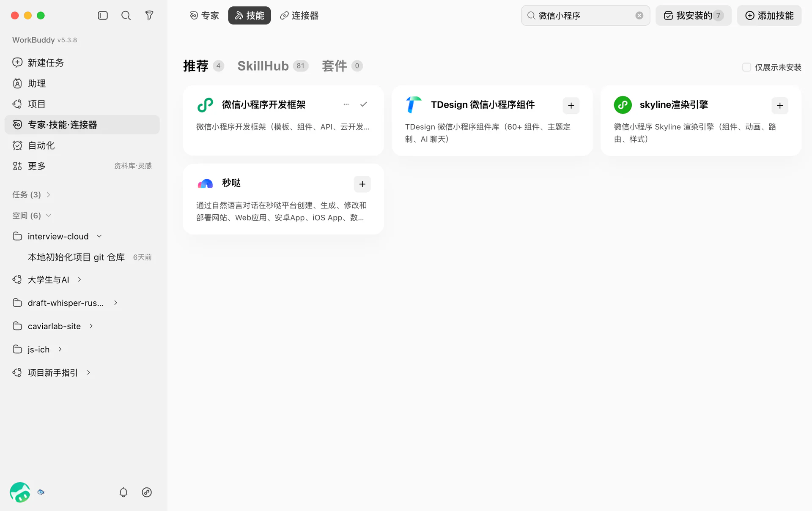
Task: Click the js-ich folder icon
Action: [x=17, y=349]
